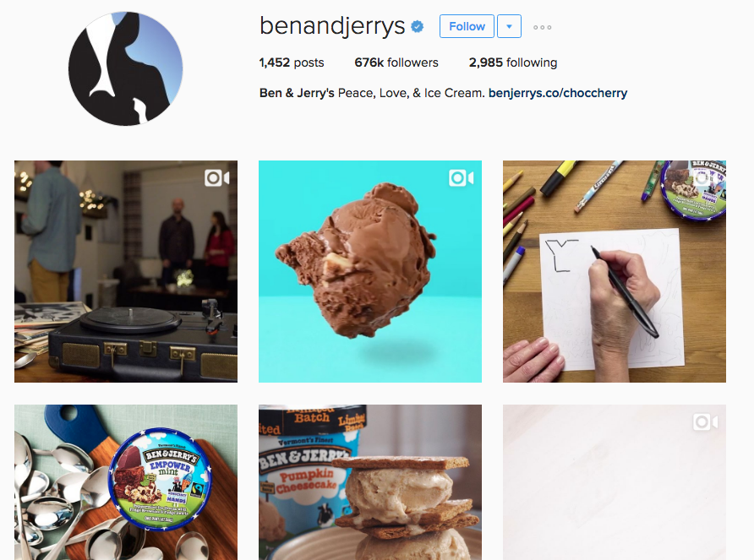Click the benandjerrys username heading

tap(332, 26)
